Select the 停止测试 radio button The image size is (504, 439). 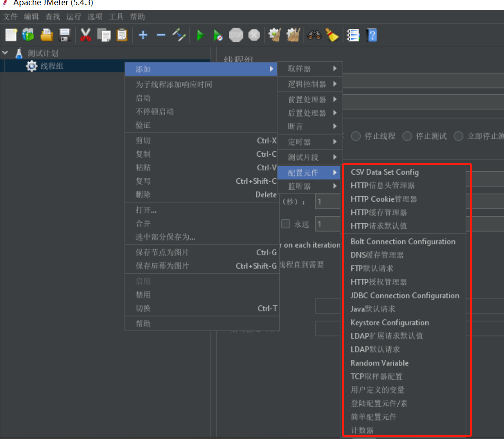[407, 136]
